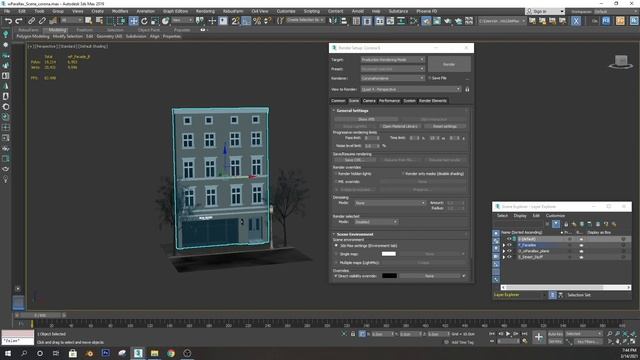Choose the Select Object tool
The image size is (640, 360).
coord(89,21)
